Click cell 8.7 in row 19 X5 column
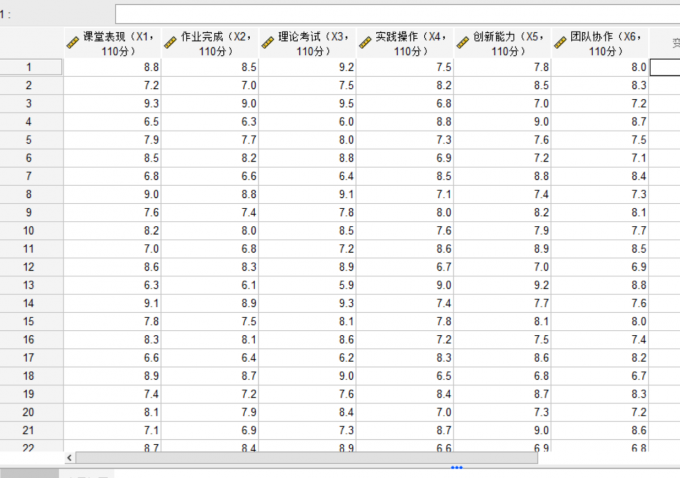Screen dimensions: 680x478 point(502,394)
